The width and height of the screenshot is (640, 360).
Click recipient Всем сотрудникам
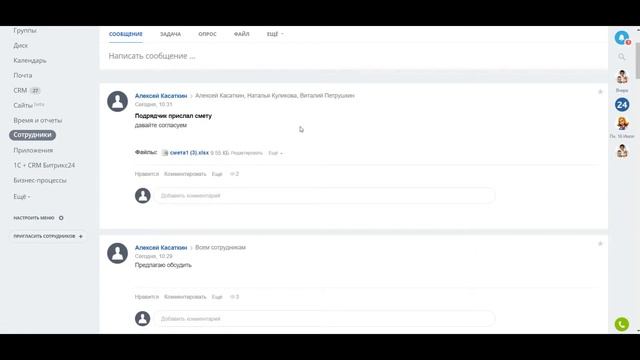[x=220, y=247]
